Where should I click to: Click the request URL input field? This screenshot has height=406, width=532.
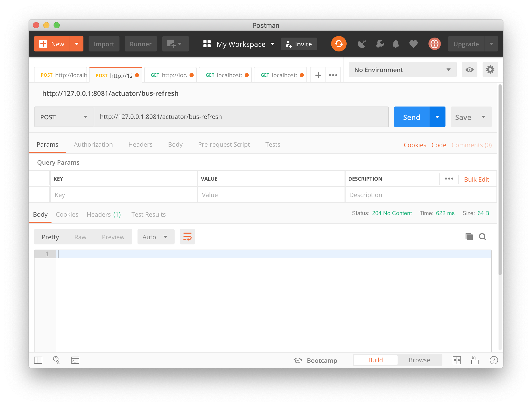click(241, 117)
